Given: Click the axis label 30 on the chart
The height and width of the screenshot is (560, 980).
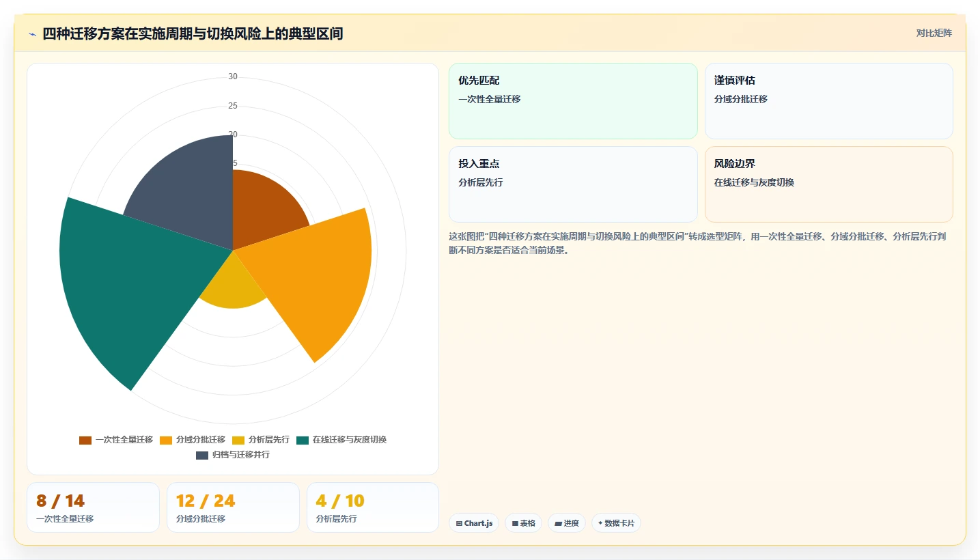Looking at the screenshot, I should coord(233,76).
